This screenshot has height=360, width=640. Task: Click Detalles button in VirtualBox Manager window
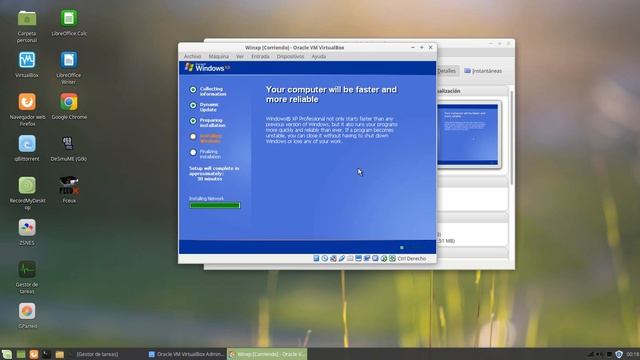point(447,71)
